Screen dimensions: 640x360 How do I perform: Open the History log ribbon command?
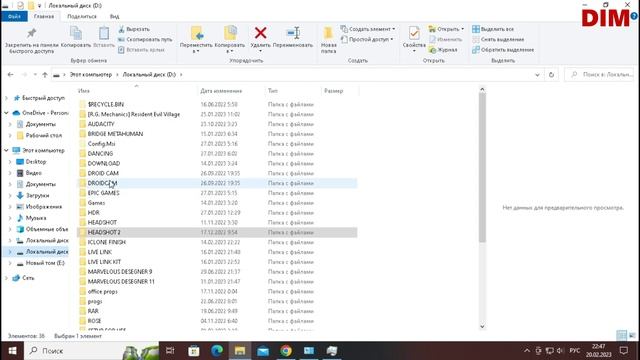click(443, 50)
